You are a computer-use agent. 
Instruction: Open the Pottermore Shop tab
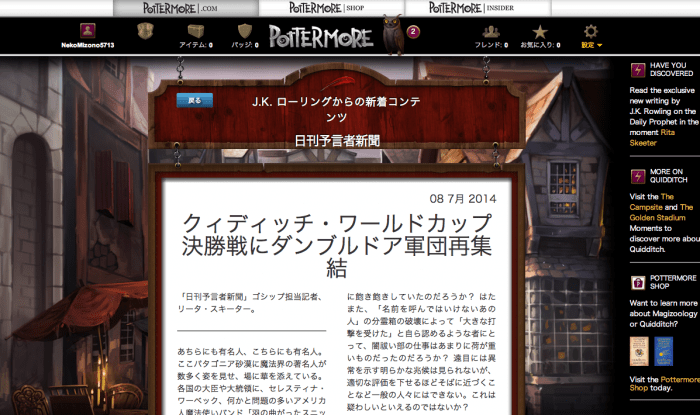[x=331, y=8]
